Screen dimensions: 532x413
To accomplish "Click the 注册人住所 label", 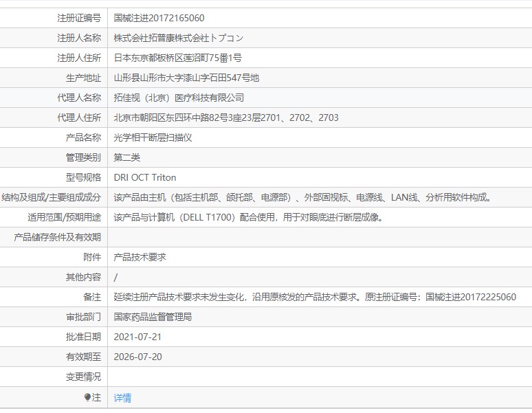I will tap(79, 58).
